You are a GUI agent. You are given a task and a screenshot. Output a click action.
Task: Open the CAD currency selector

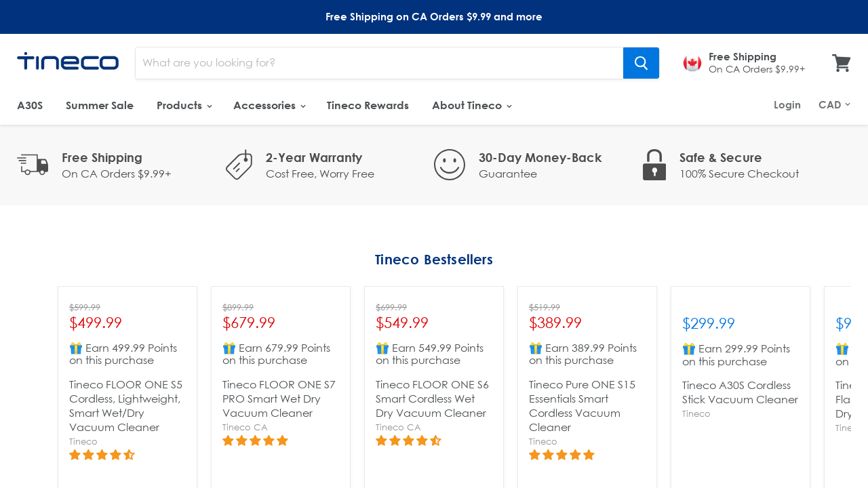834,105
